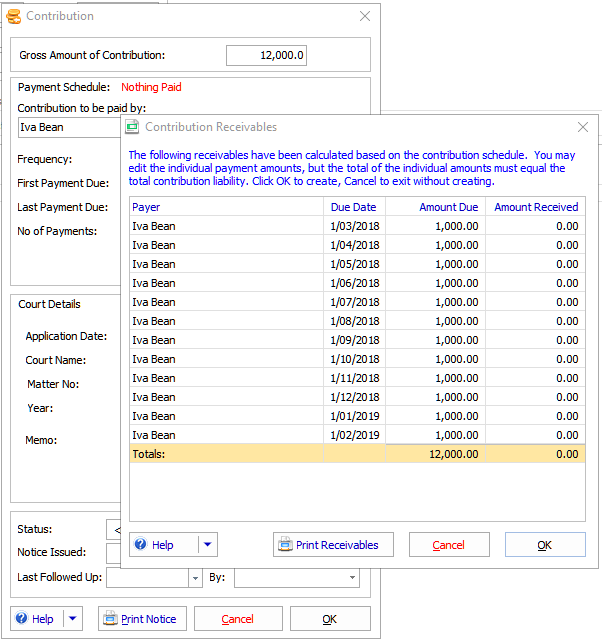Viewport: 602px width, 641px height.
Task: Close the Contribution window
Action: [x=365, y=16]
